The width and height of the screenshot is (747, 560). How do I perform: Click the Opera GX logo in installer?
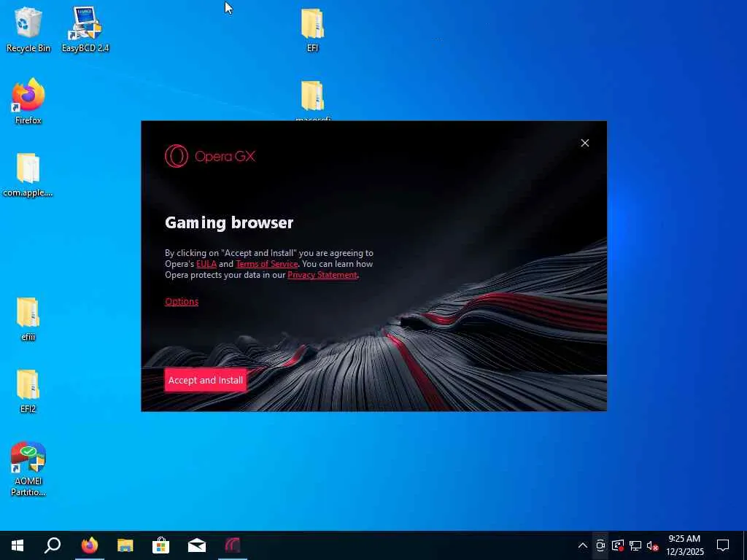210,156
